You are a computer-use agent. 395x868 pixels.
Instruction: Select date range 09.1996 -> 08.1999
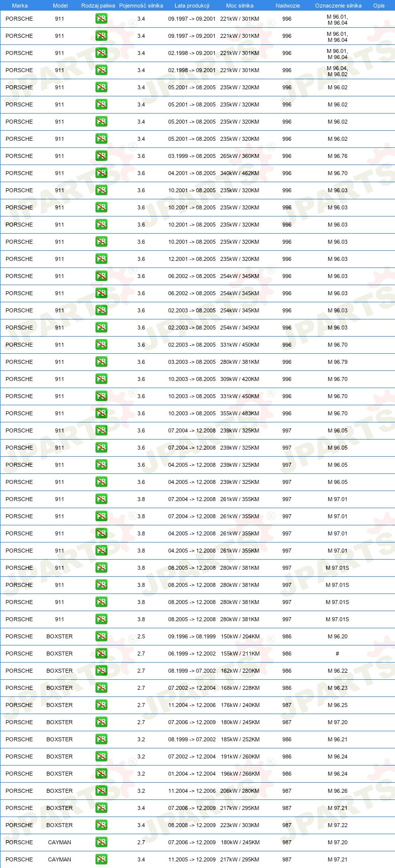[192, 636]
